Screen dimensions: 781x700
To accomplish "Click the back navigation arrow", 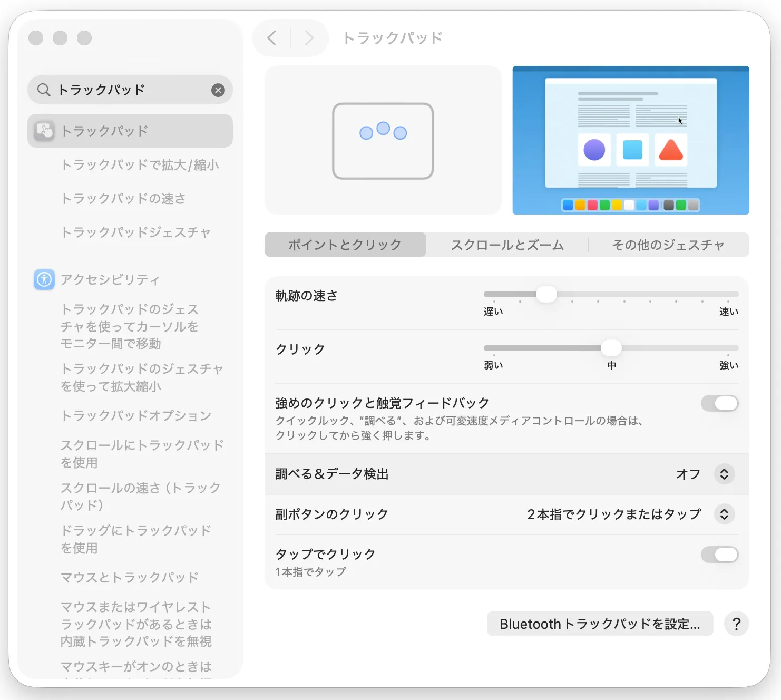I will tap(272, 37).
